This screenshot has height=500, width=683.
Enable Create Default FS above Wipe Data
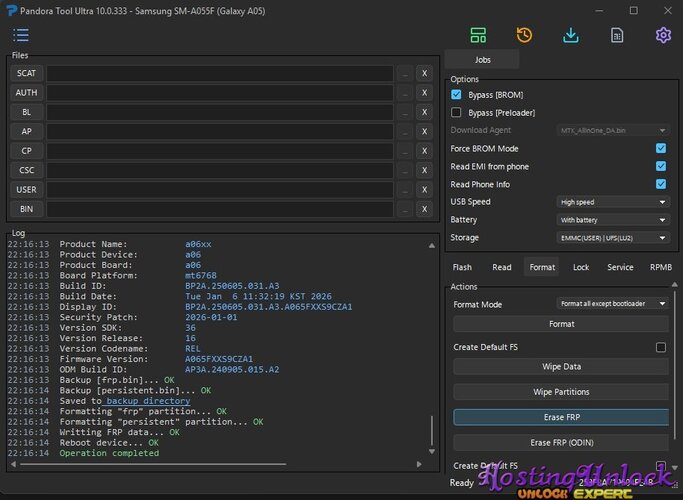[661, 347]
